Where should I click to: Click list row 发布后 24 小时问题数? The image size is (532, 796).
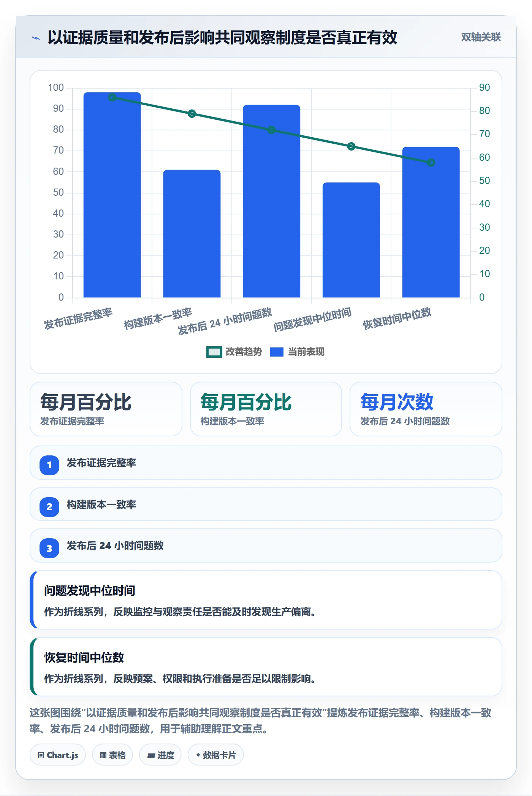click(266, 545)
